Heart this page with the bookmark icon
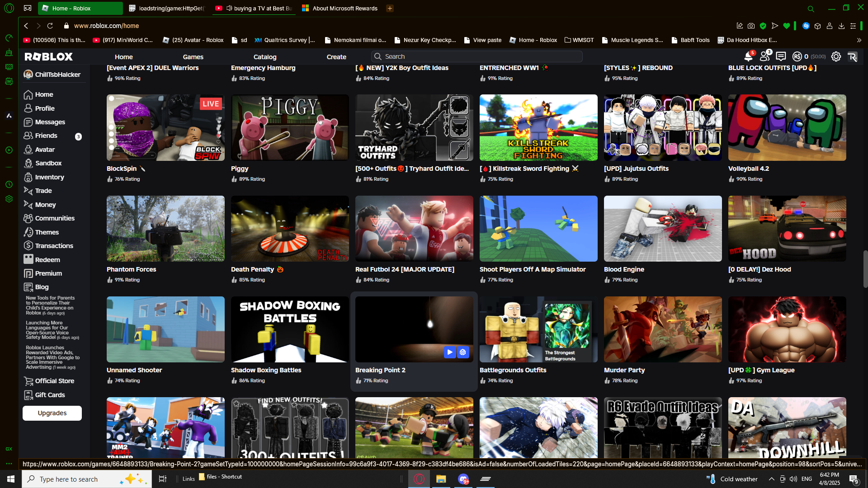The width and height of the screenshot is (868, 488). point(787,26)
